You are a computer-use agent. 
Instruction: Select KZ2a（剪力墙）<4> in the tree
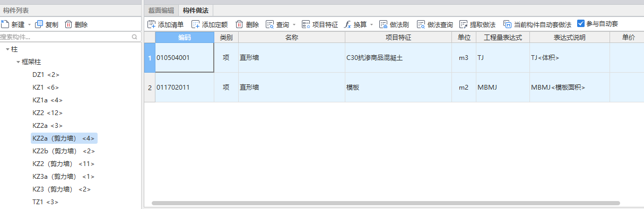click(64, 138)
